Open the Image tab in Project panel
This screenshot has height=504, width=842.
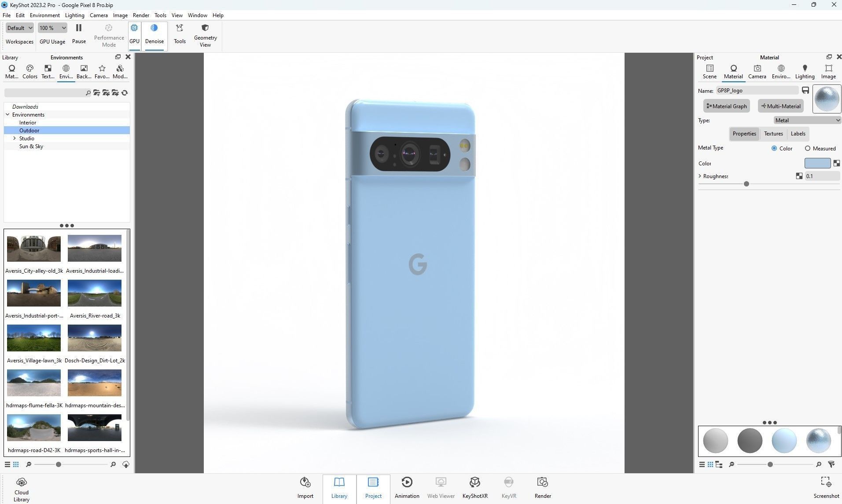tap(828, 72)
